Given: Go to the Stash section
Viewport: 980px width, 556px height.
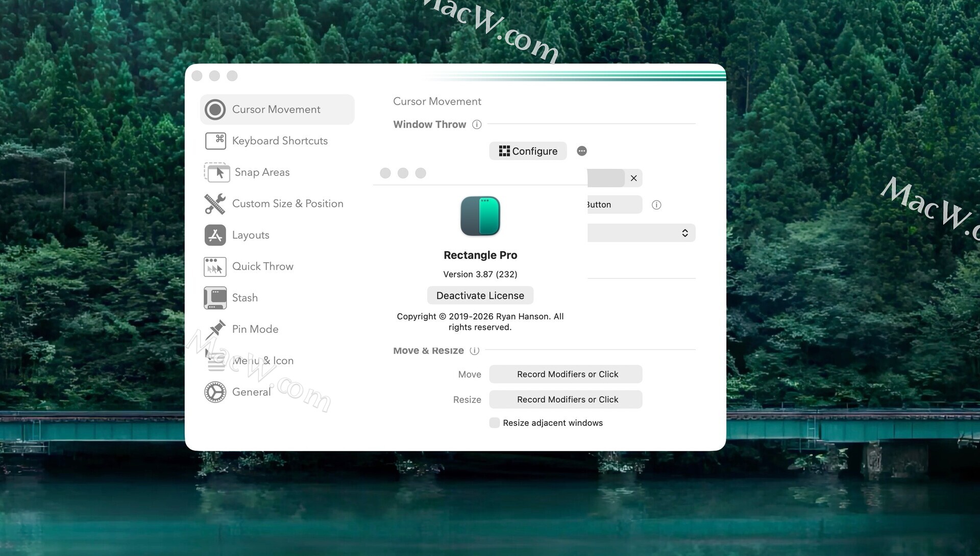Looking at the screenshot, I should (x=245, y=298).
